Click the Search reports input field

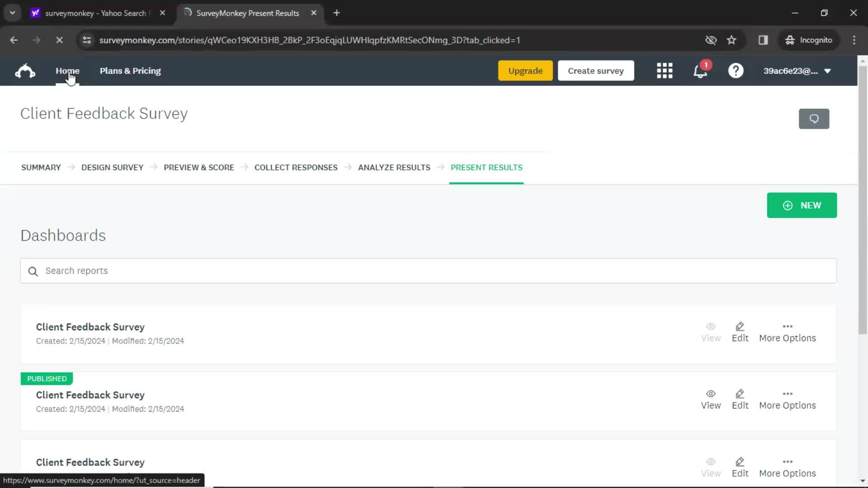coord(429,271)
